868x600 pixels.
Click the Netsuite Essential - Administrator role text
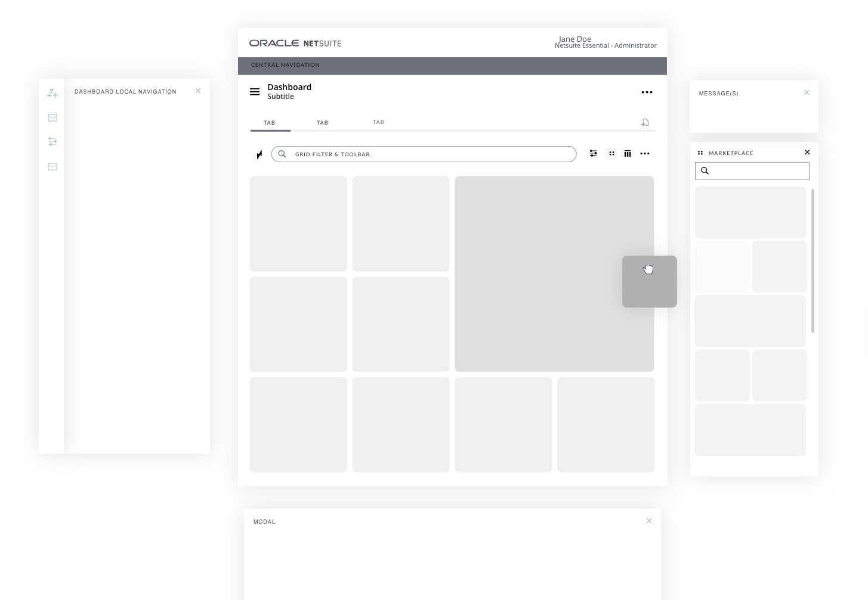point(606,45)
